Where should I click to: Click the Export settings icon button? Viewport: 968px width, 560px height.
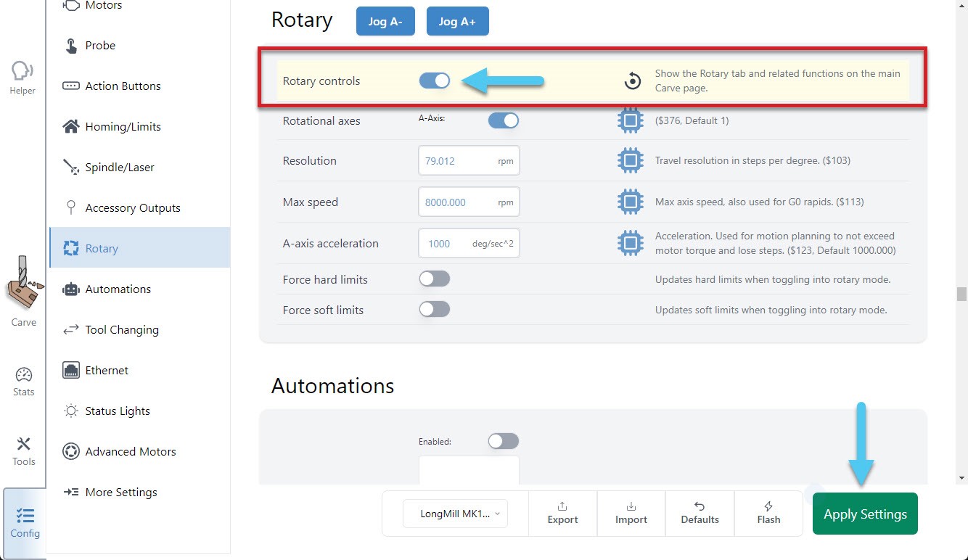tap(562, 513)
